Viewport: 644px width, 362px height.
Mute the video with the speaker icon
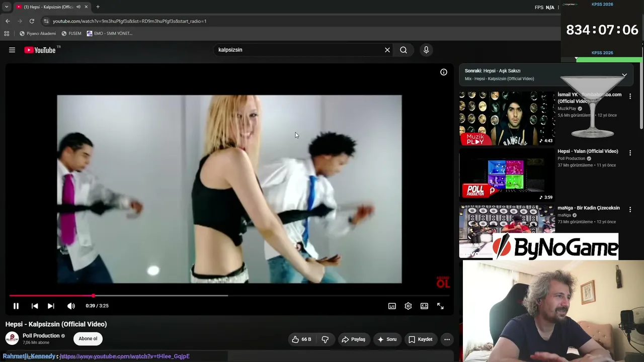(x=71, y=306)
